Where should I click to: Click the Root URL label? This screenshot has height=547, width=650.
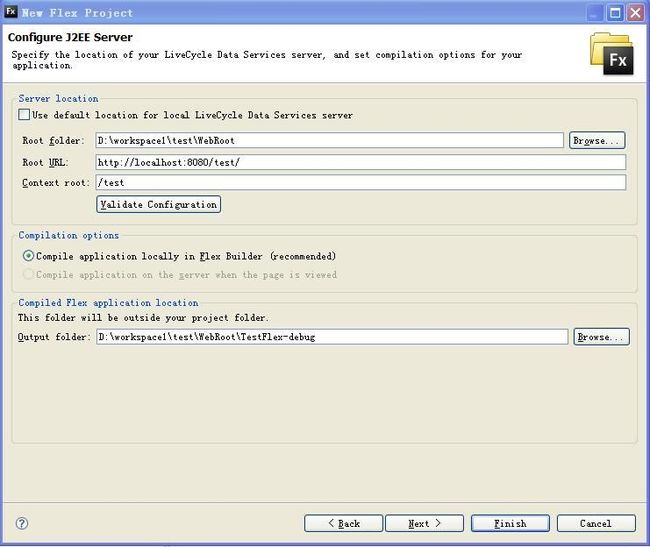45,162
